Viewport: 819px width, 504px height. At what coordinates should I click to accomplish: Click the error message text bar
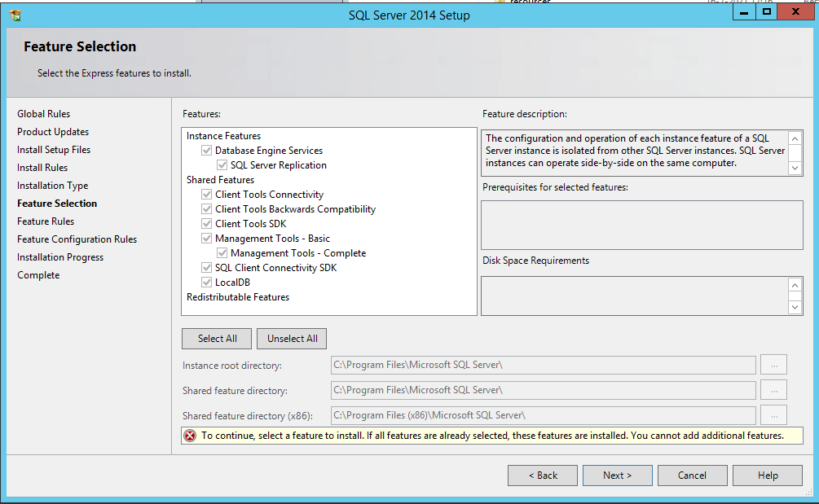pyautogui.click(x=492, y=436)
